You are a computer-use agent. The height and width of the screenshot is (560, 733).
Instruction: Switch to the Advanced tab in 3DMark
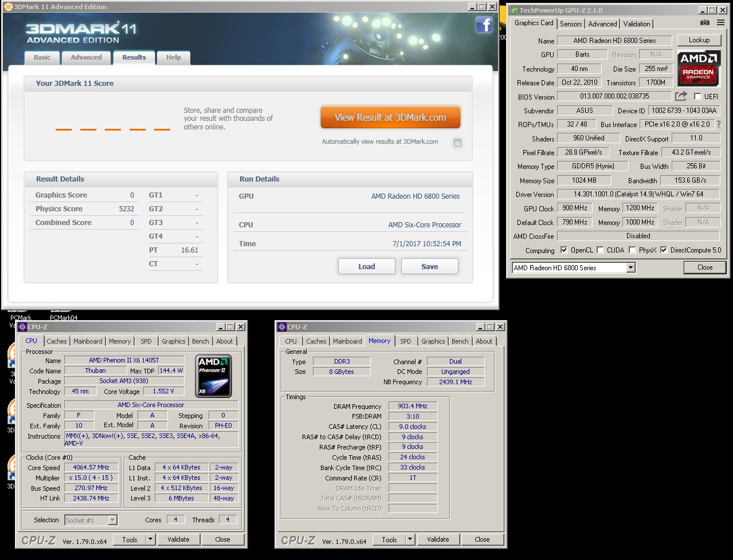point(86,57)
